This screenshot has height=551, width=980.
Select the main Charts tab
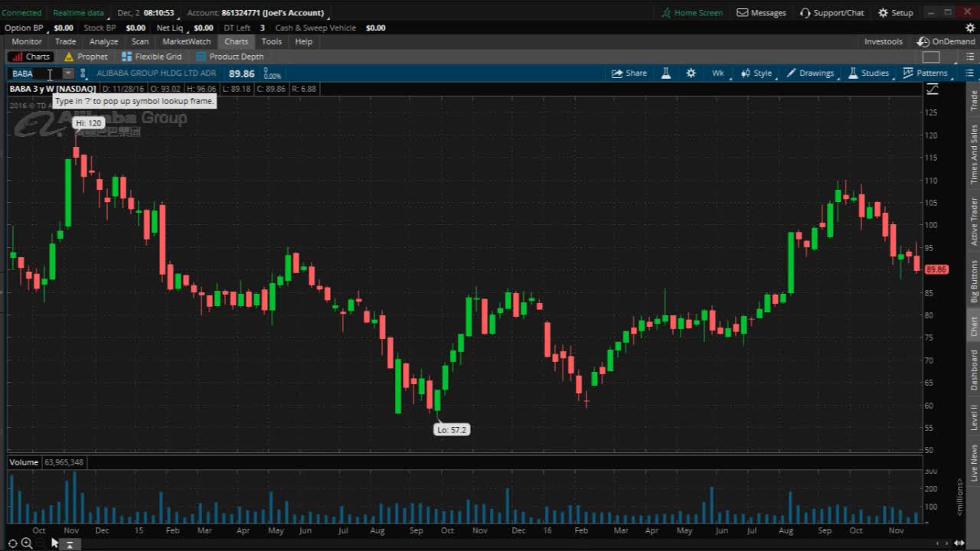coord(237,41)
